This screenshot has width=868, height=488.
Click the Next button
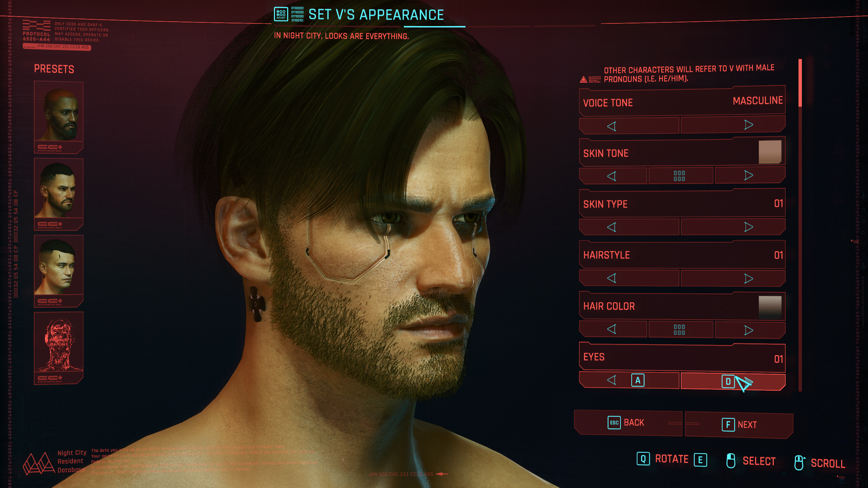(x=739, y=425)
